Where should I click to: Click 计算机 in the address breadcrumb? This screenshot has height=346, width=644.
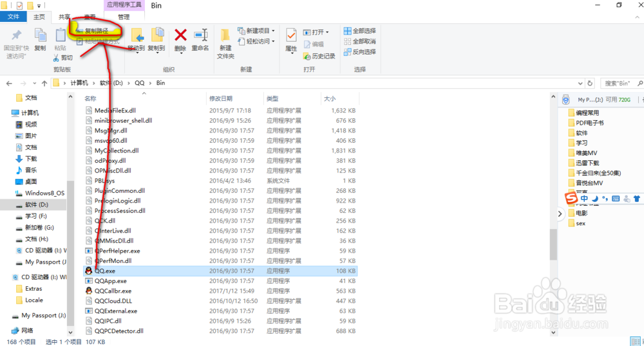79,83
